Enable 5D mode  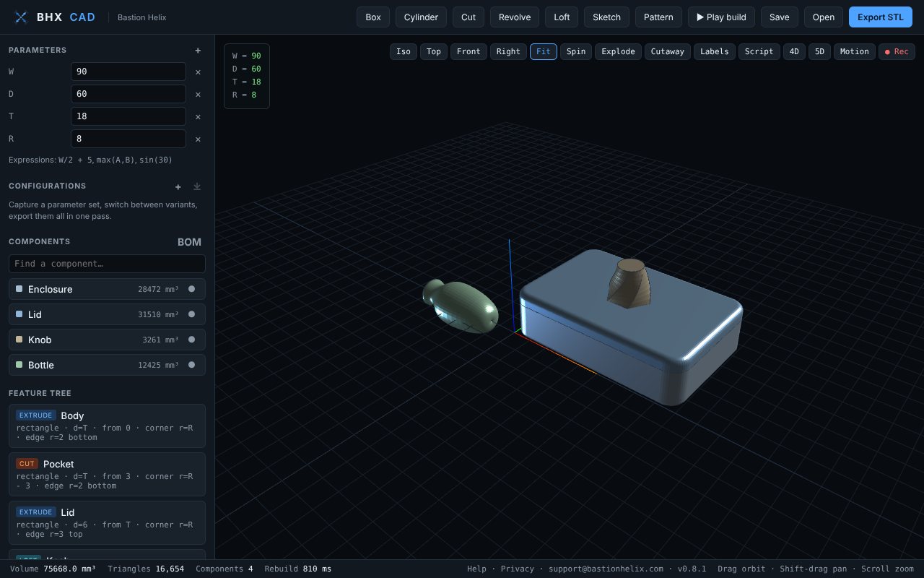(x=819, y=51)
